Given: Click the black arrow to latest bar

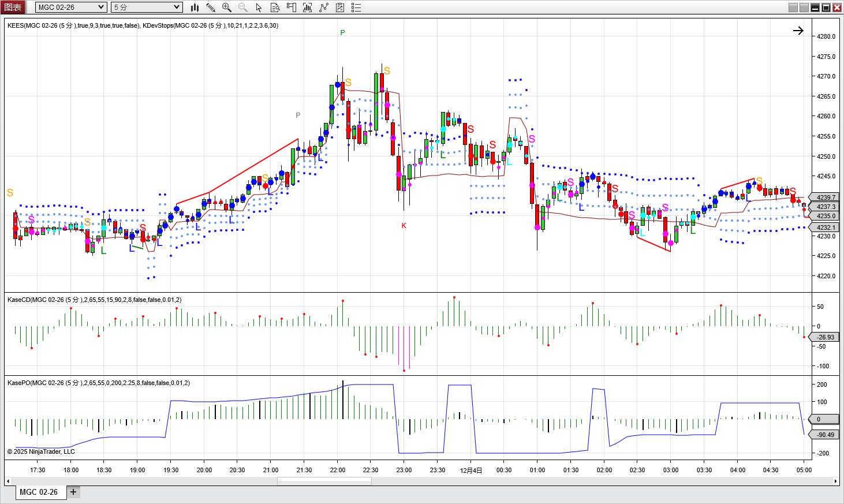Looking at the screenshot, I should [x=798, y=31].
